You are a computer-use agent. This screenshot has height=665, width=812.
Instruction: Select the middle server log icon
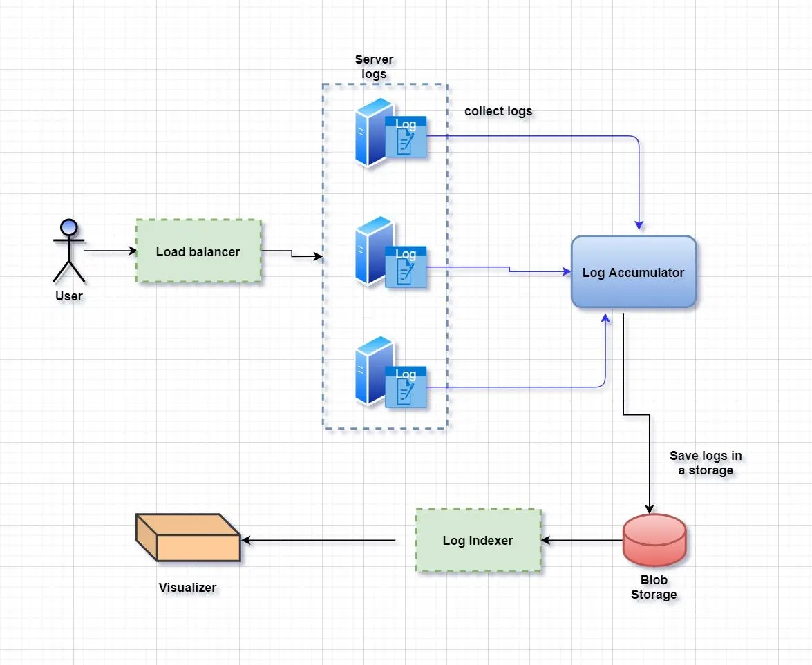[391, 252]
